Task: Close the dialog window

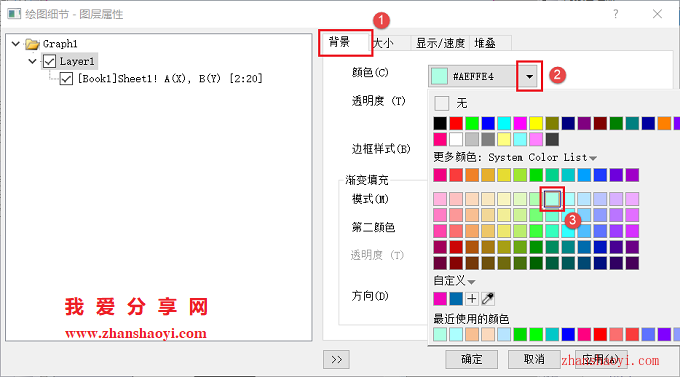Action: pos(657,14)
